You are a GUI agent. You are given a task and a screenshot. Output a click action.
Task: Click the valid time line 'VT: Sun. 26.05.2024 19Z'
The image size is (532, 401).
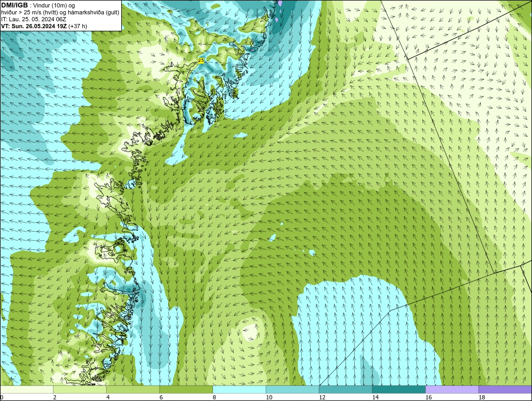click(34, 26)
